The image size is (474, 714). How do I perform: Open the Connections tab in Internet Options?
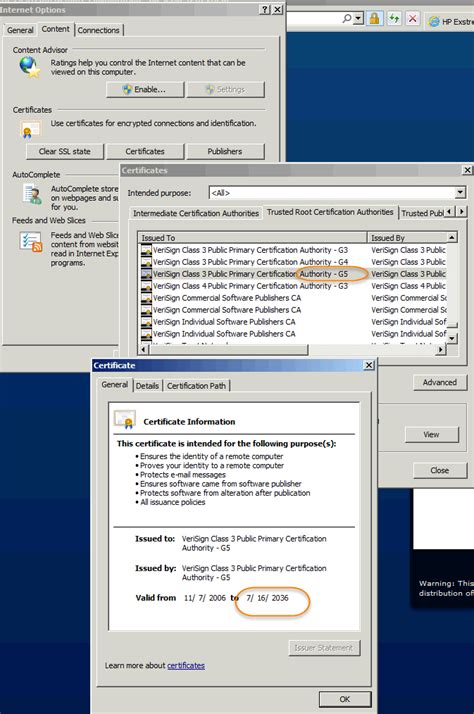(x=98, y=30)
